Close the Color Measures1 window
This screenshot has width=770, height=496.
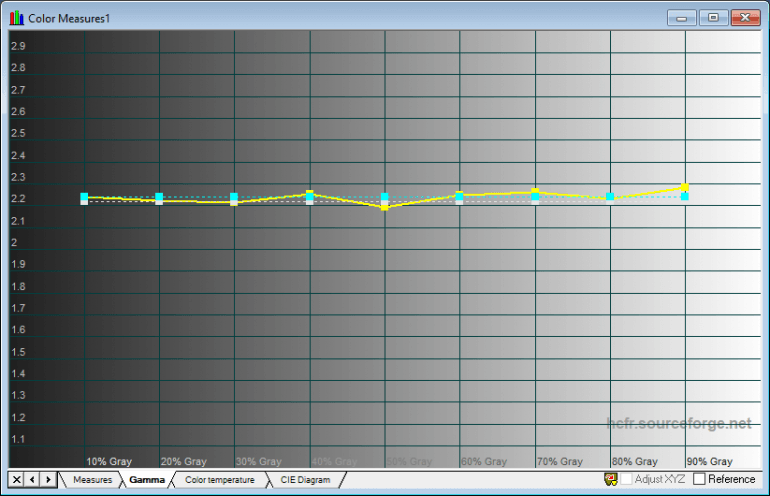[x=745, y=17]
